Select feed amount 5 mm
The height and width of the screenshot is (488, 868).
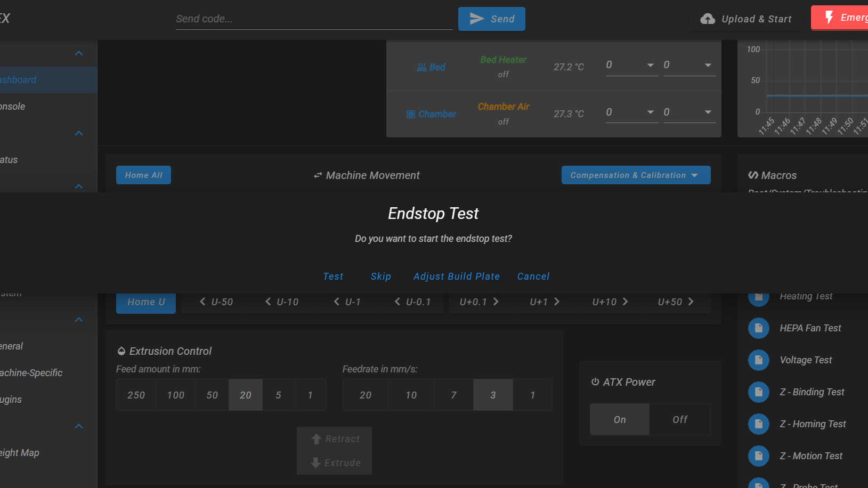pos(278,395)
